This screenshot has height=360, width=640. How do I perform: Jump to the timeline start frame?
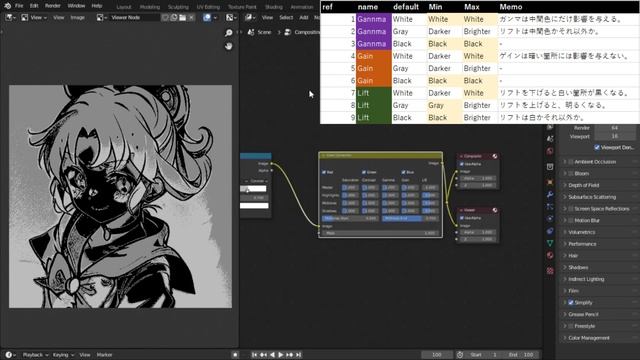pyautogui.click(x=254, y=355)
